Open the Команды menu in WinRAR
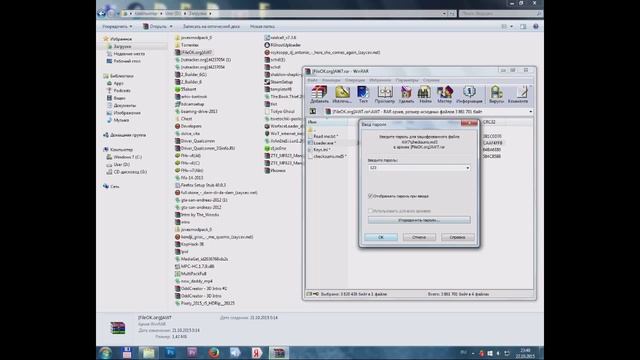 (331, 80)
